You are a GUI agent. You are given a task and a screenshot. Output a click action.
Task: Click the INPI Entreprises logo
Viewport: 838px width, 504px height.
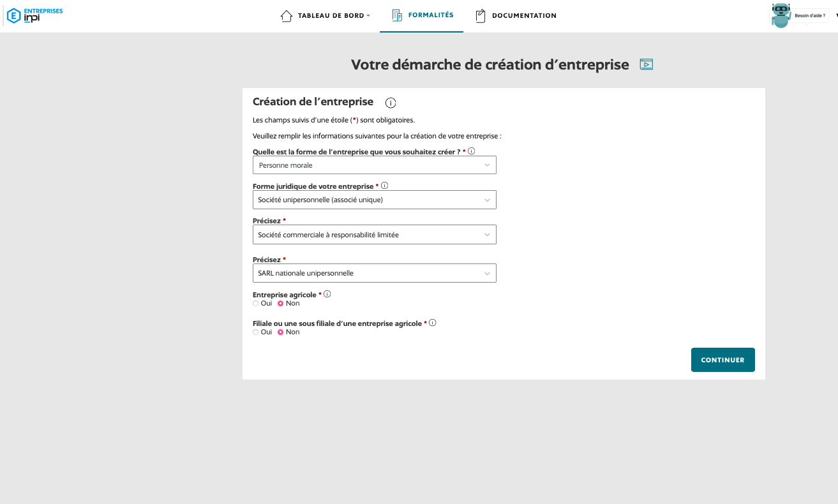[34, 15]
